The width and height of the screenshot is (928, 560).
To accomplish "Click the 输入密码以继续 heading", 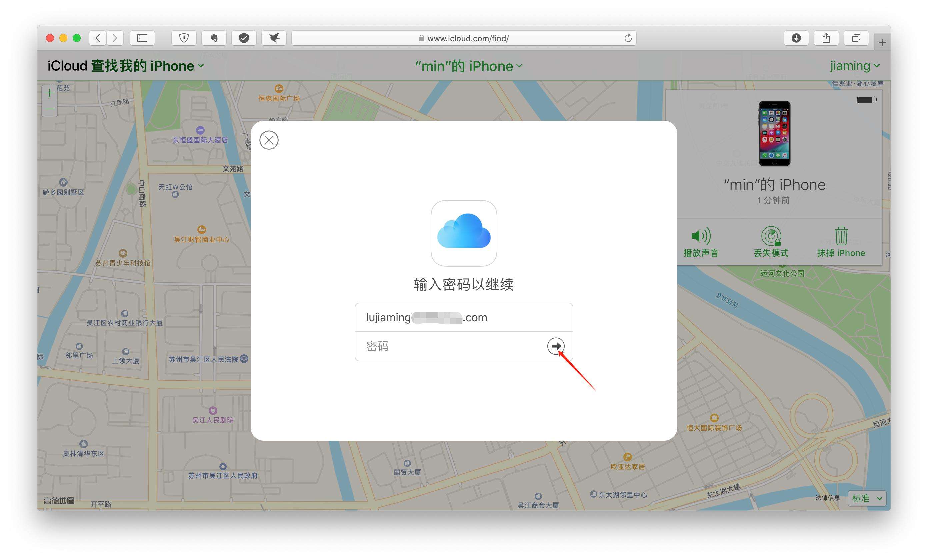I will [x=464, y=284].
